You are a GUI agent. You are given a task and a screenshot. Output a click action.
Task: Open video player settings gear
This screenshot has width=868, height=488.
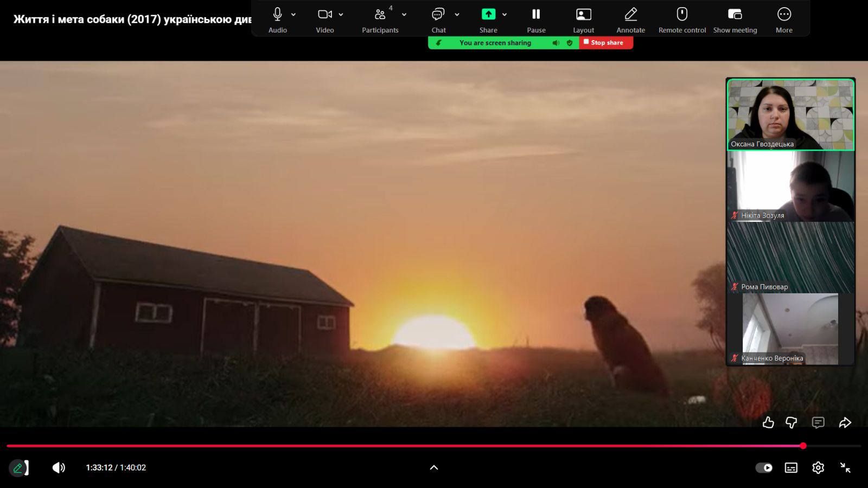coord(818,467)
